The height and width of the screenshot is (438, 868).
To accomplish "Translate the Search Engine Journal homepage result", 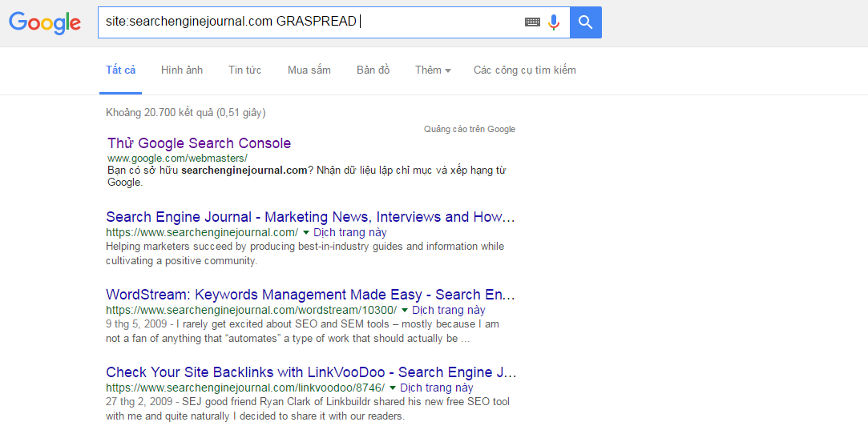I will pos(350,232).
